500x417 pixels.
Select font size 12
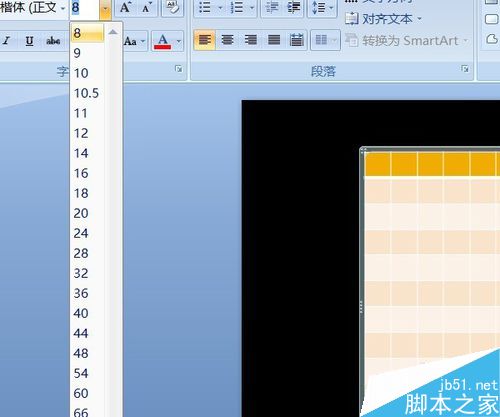point(87,133)
